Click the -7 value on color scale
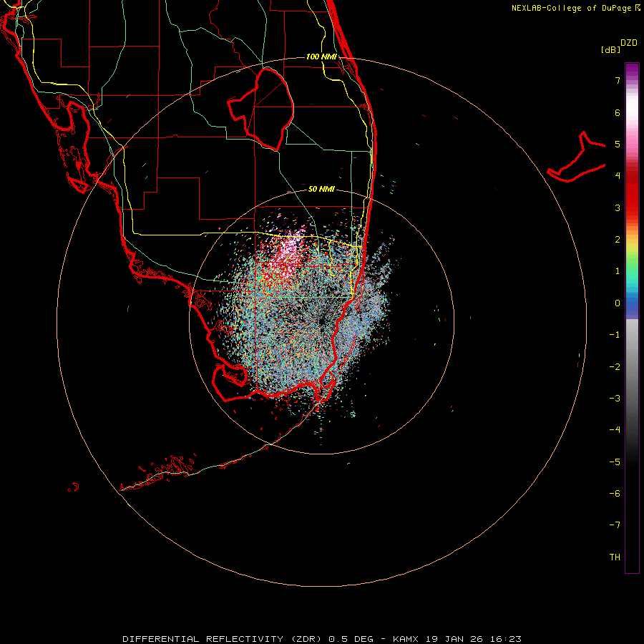Screen dimensions: 644x644 (x=615, y=525)
